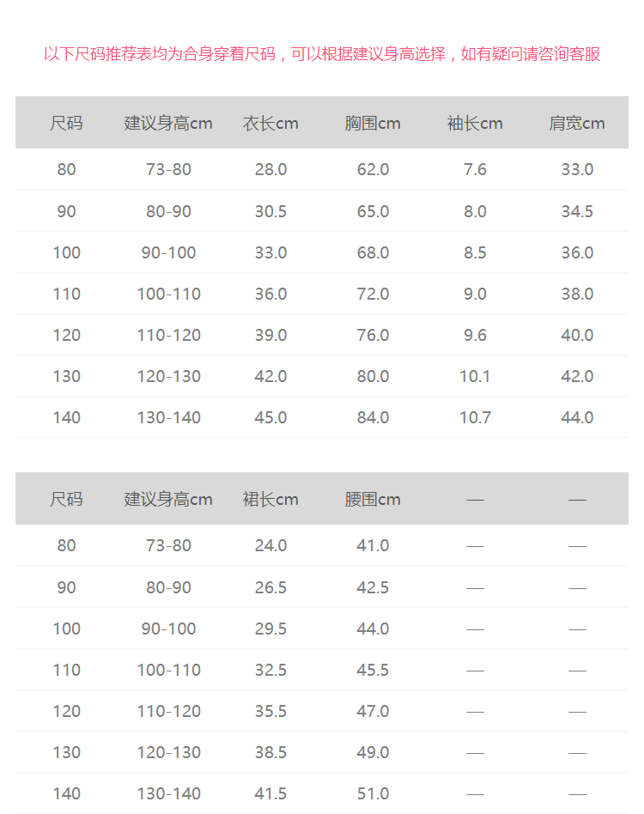
Task: Click the 41.5 skirt length cell
Action: pos(270,793)
